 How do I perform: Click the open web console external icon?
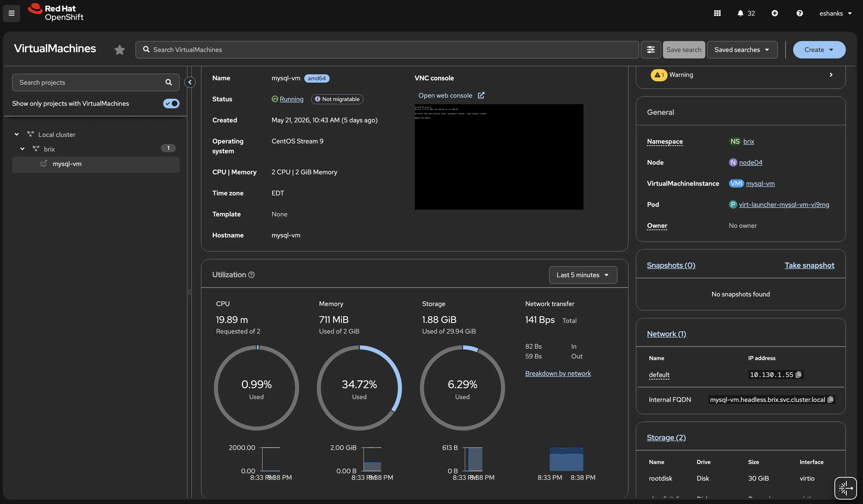click(481, 95)
